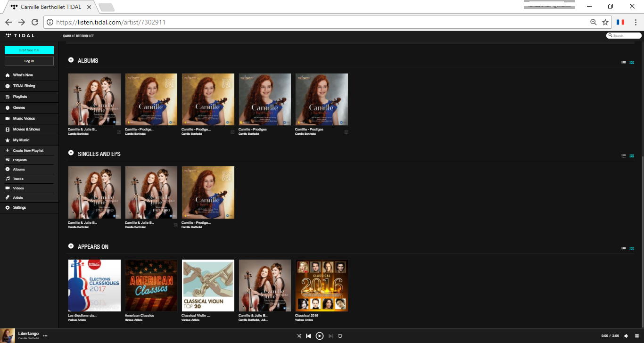The height and width of the screenshot is (343, 644).
Task: Click the Chrome forward arrow
Action: pyautogui.click(x=22, y=22)
